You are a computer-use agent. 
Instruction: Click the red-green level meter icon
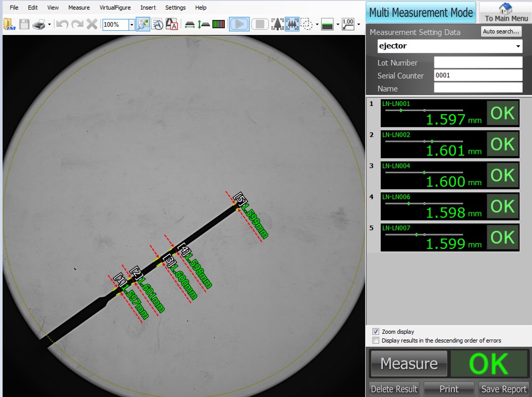[x=219, y=24]
